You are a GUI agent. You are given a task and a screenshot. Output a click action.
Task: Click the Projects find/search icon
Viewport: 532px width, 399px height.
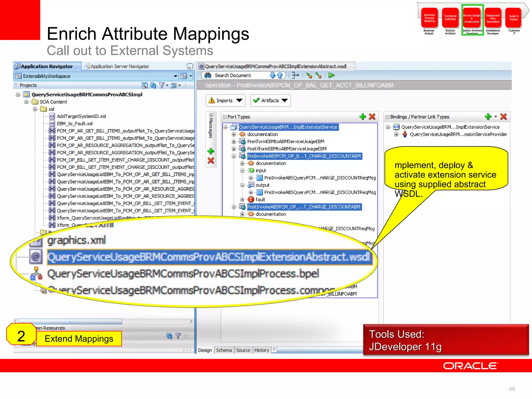point(145,85)
